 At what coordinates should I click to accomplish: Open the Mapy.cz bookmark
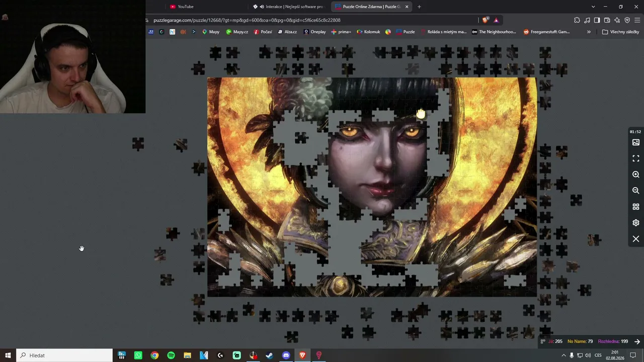click(237, 32)
